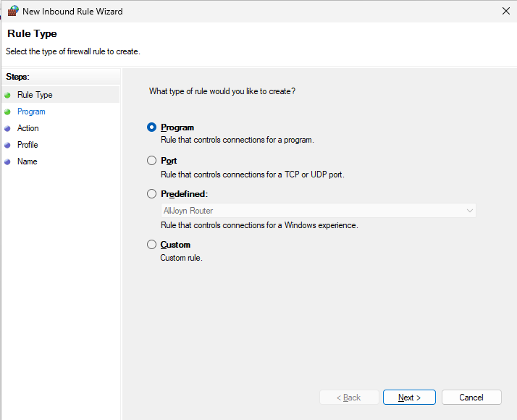Select the Rule Type step
Viewport: 517px width, 420px height.
[35, 95]
